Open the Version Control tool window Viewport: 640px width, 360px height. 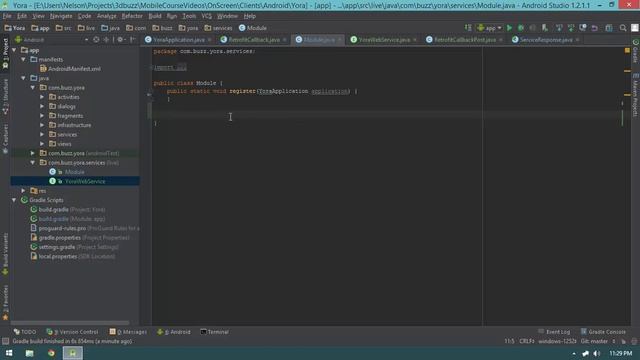(x=72, y=332)
